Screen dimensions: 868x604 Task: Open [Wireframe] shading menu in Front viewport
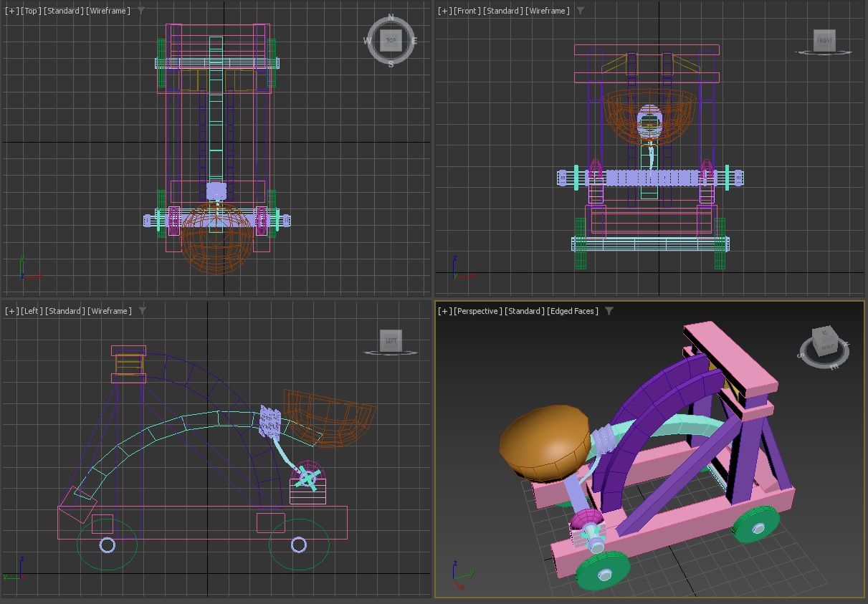tap(548, 11)
